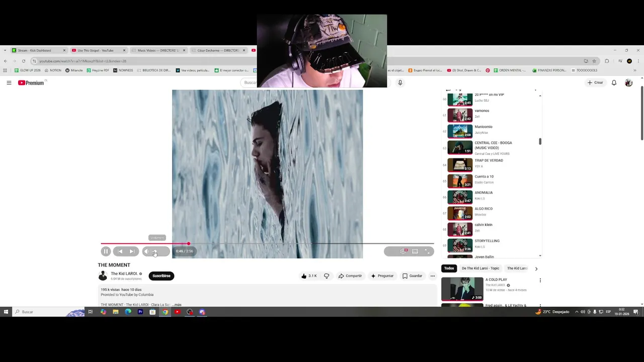Go to the YouTube Premium home logo
This screenshot has height=362, width=644.
[31, 82]
